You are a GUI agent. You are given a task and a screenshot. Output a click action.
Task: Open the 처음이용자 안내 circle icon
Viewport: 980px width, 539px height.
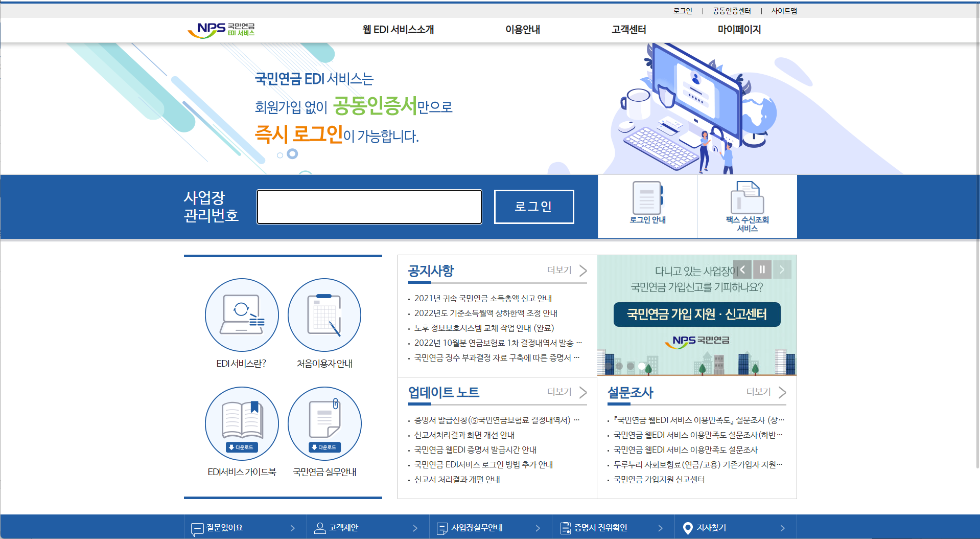[x=324, y=315]
